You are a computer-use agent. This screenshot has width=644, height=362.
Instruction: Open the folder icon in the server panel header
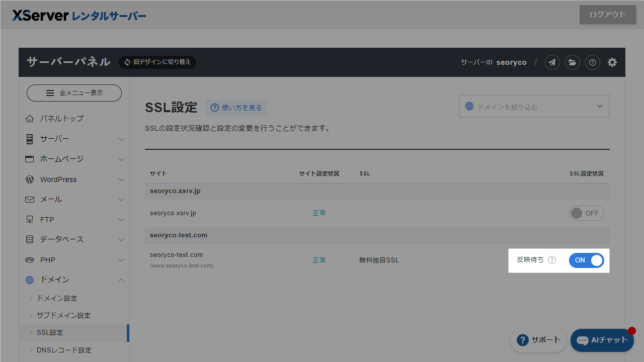click(x=572, y=62)
